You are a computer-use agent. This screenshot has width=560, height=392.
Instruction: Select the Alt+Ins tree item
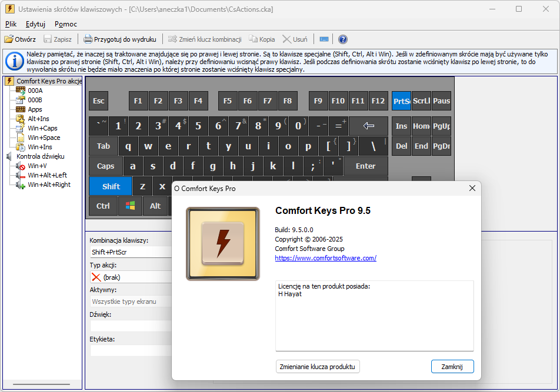[x=39, y=119]
